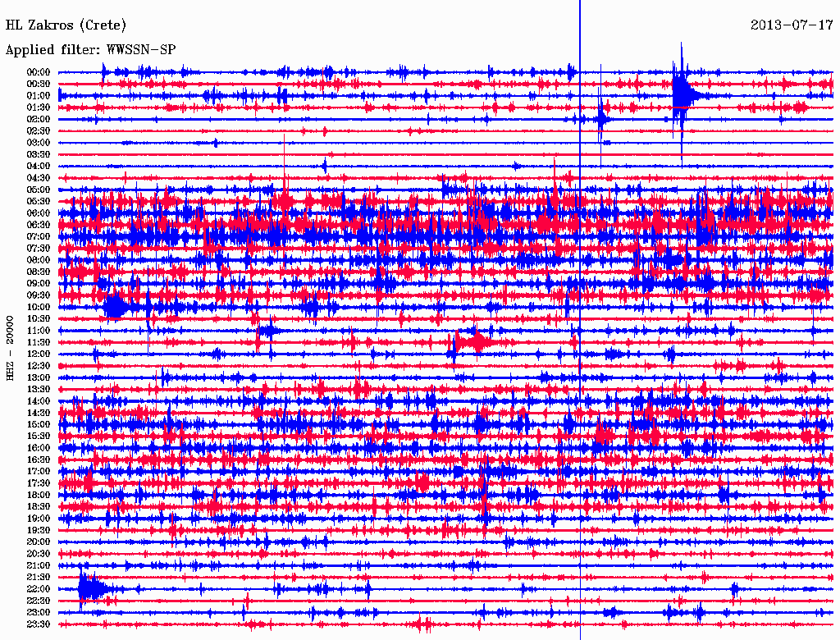The height and width of the screenshot is (640, 840).
Task: Click the 00:30 time label
Action: click(x=39, y=85)
